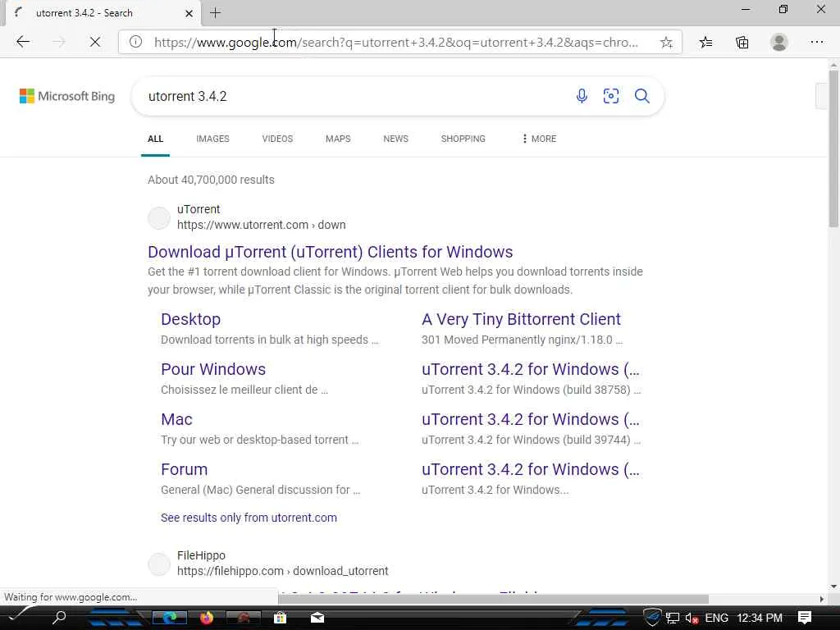
Task: Switch to SHOPPING results
Action: click(x=463, y=139)
